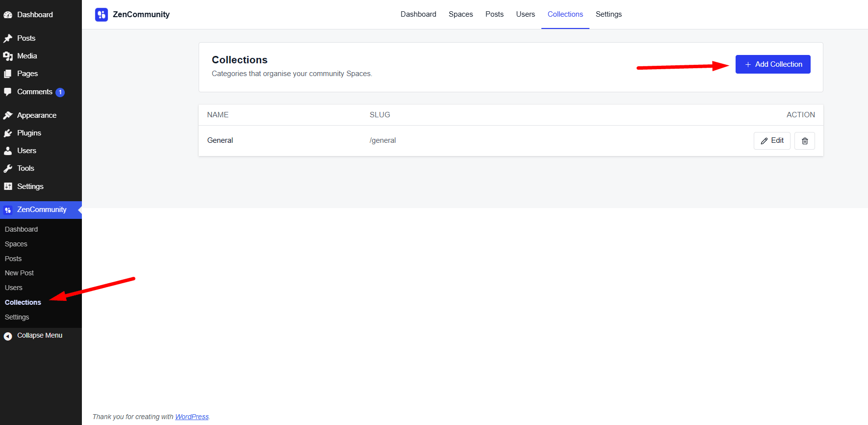This screenshot has width=868, height=425.
Task: Click the Add Collection button
Action: tap(773, 64)
